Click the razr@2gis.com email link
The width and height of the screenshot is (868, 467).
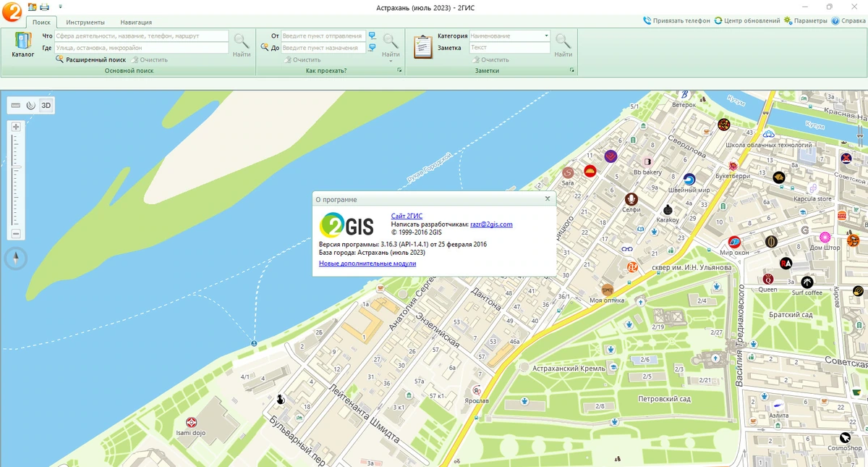[491, 224]
